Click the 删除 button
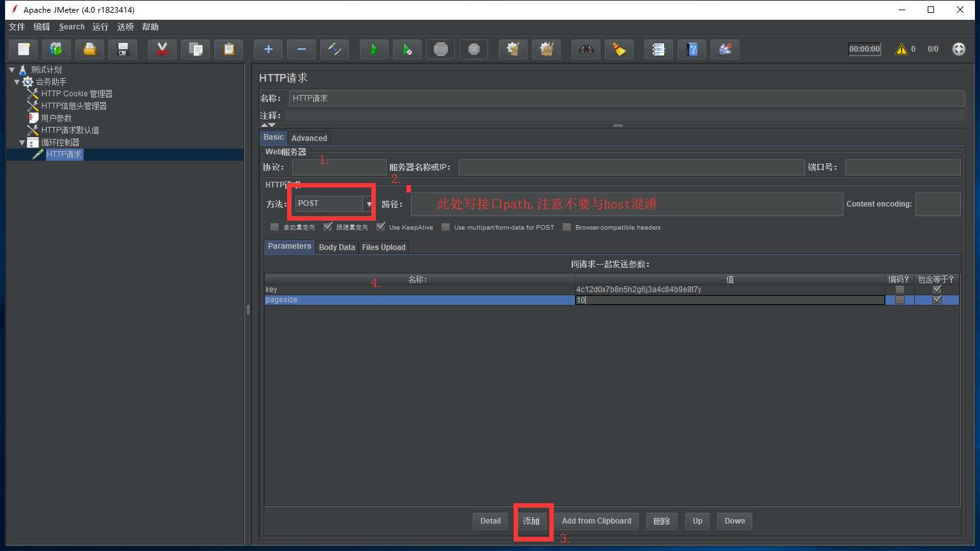 pos(662,521)
